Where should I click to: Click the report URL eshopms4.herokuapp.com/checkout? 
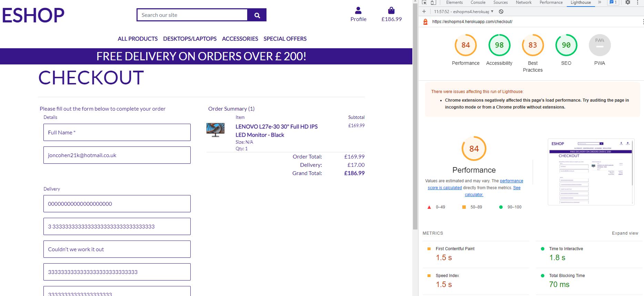[x=472, y=22]
